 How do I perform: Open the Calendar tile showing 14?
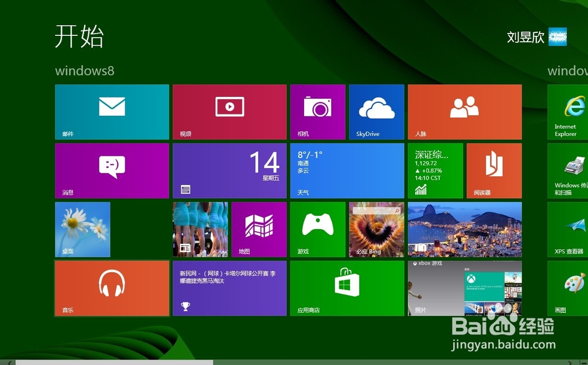pyautogui.click(x=229, y=171)
